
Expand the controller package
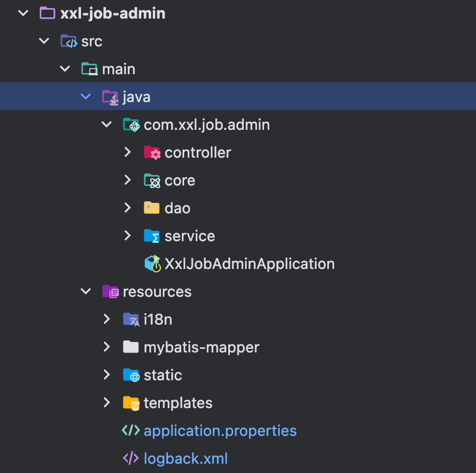click(127, 152)
